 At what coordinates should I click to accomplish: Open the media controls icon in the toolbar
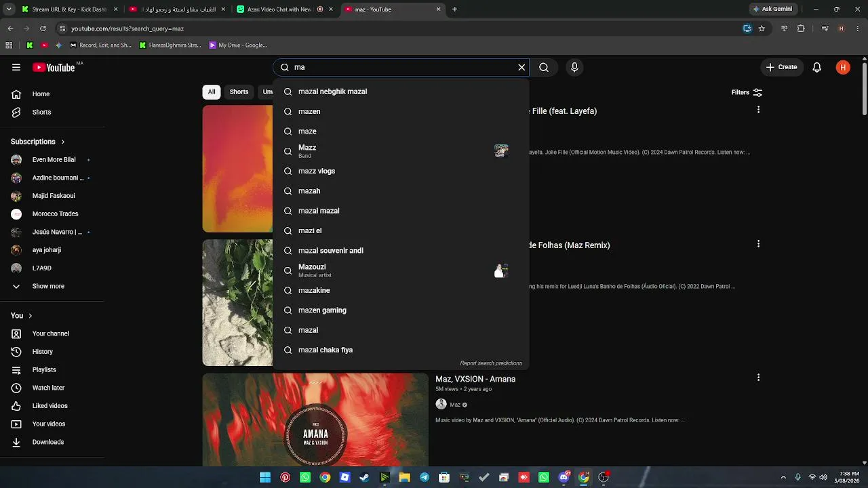click(825, 28)
